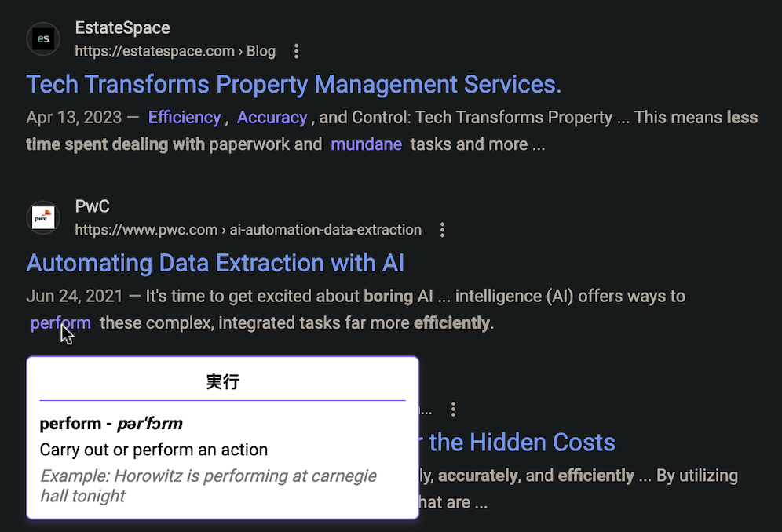Click the EstateSpace site favicon
Screen dimensions: 782x532
coord(43,39)
